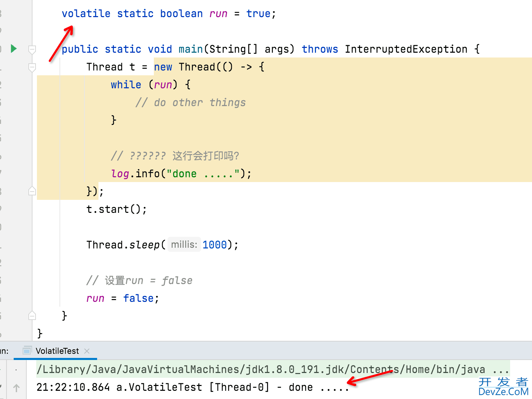Viewport: 532px width, 399px height.
Task: Click the VolatileTest tab window icon
Action: (27, 351)
